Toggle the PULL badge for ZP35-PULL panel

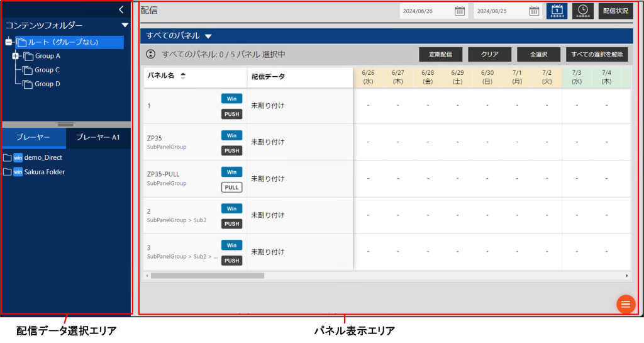click(231, 188)
